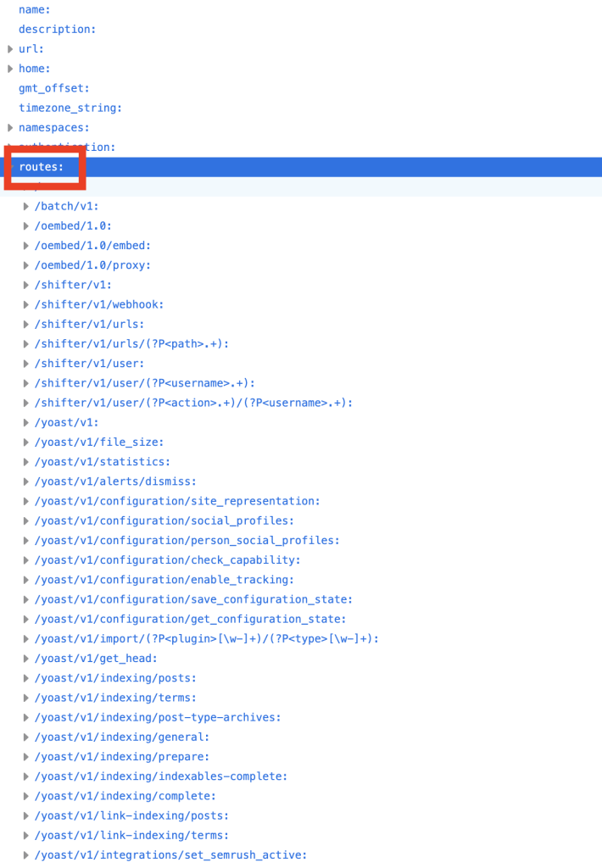Expand the /shifter/v1/webhook route arrow
Screen dimensions: 602x868
(x=26, y=304)
